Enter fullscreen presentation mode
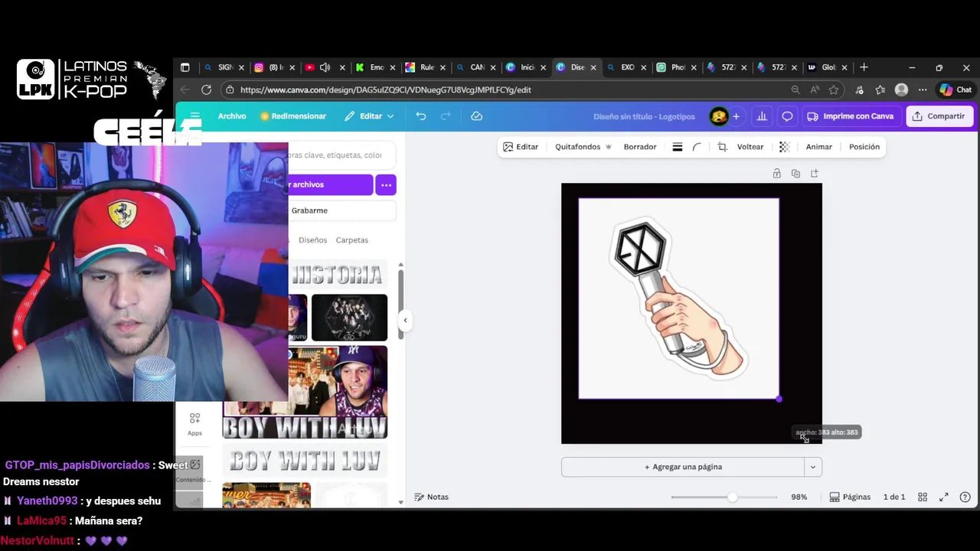This screenshot has width=980, height=551. (944, 497)
